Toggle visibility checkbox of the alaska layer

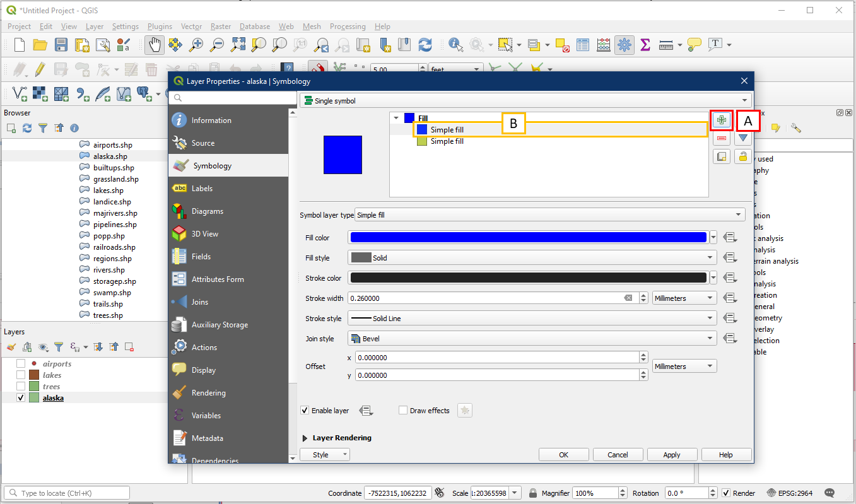click(x=21, y=398)
